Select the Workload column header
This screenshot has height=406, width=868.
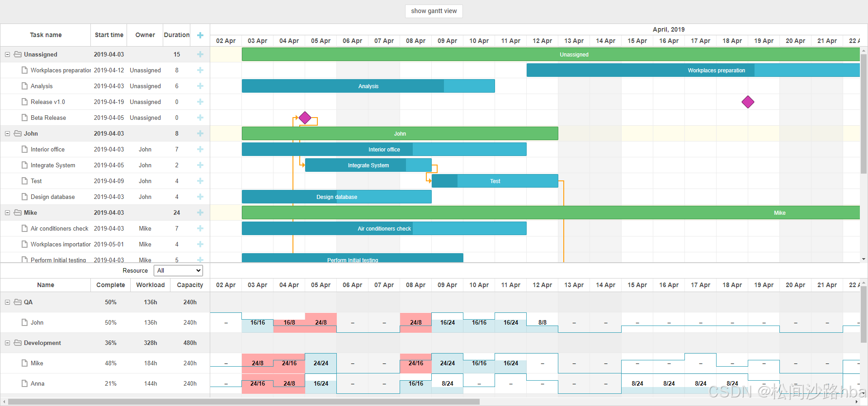151,285
